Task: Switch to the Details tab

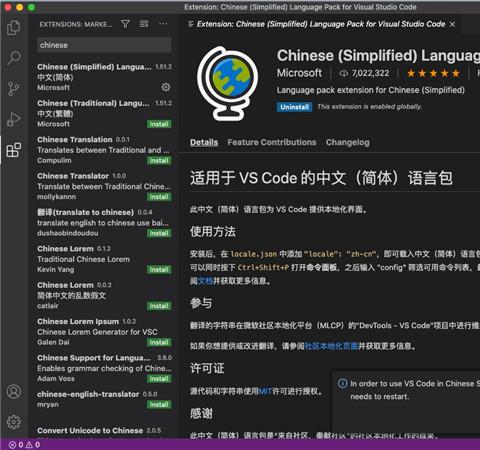Action: [204, 142]
